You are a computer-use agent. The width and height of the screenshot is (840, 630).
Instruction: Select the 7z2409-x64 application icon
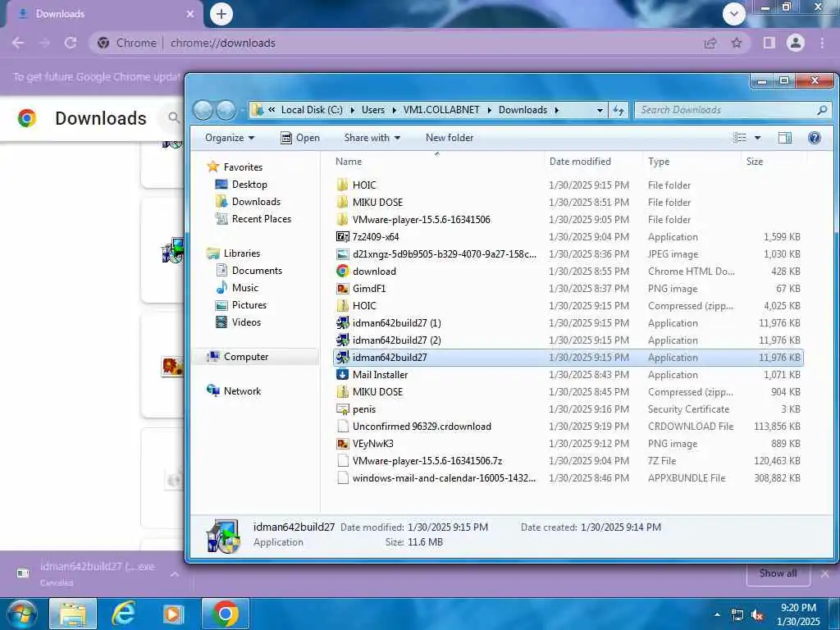click(342, 237)
